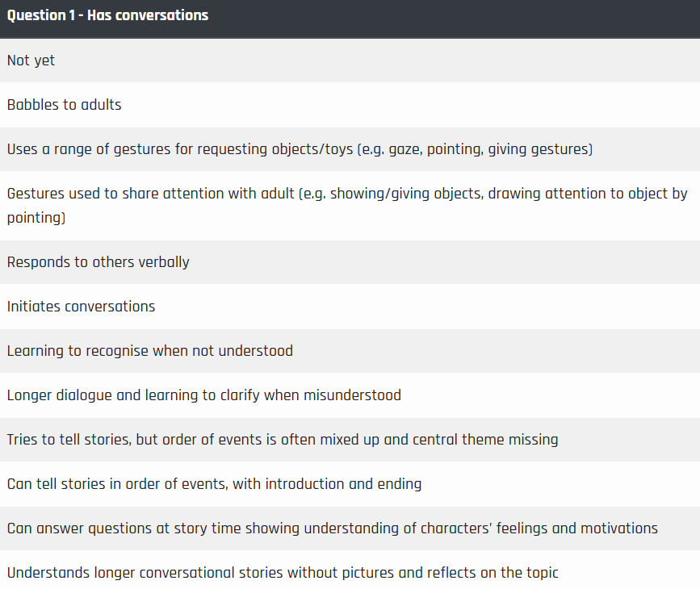Viewport: 700px width, 589px height.
Task: Select 'Tries to tell stories' option
Action: tap(350, 440)
